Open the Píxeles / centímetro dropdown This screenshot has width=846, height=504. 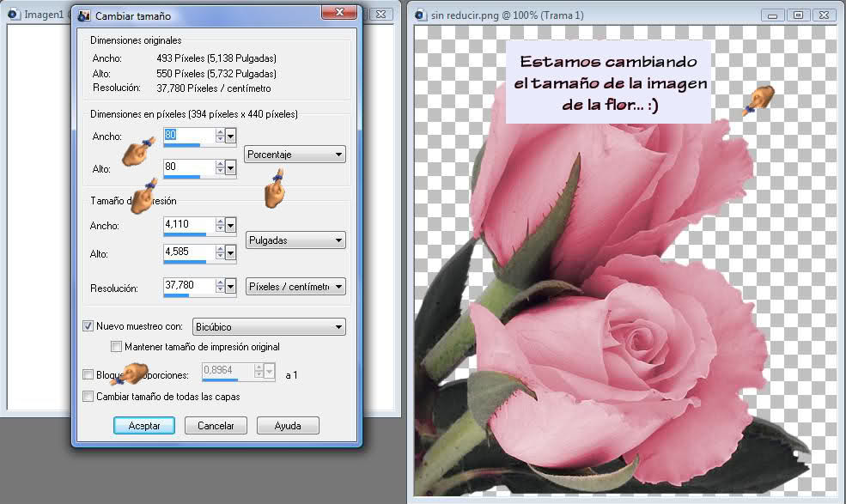point(295,287)
